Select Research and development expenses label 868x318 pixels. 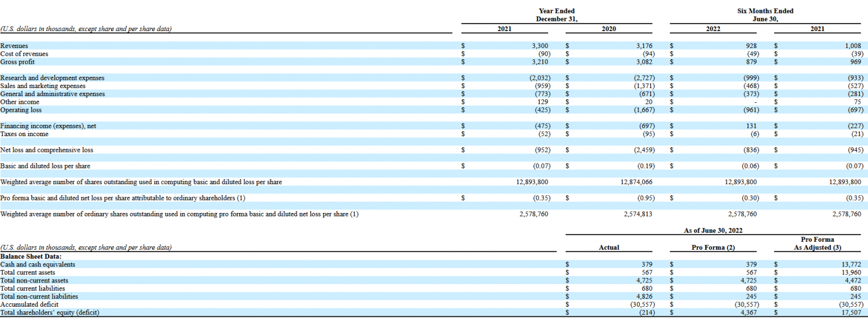52,78
